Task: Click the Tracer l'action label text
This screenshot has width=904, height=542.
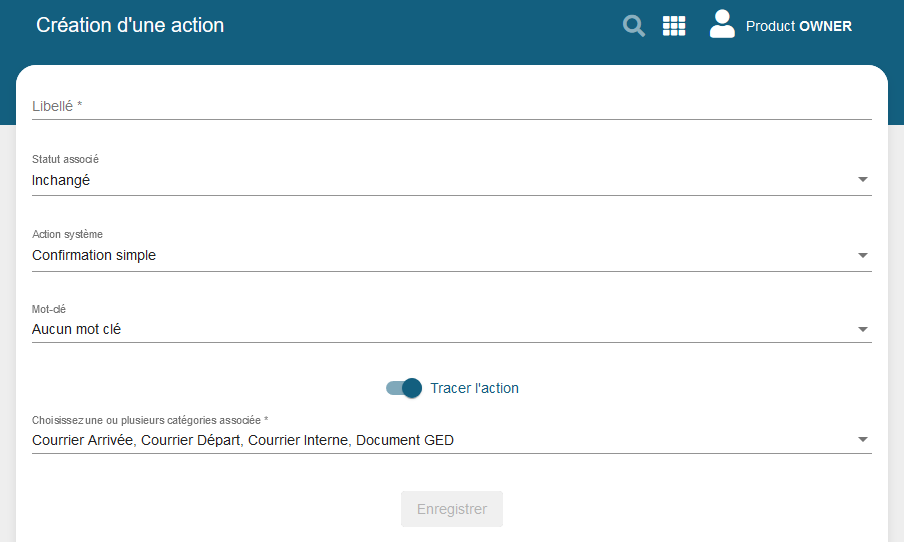Action: click(x=474, y=388)
